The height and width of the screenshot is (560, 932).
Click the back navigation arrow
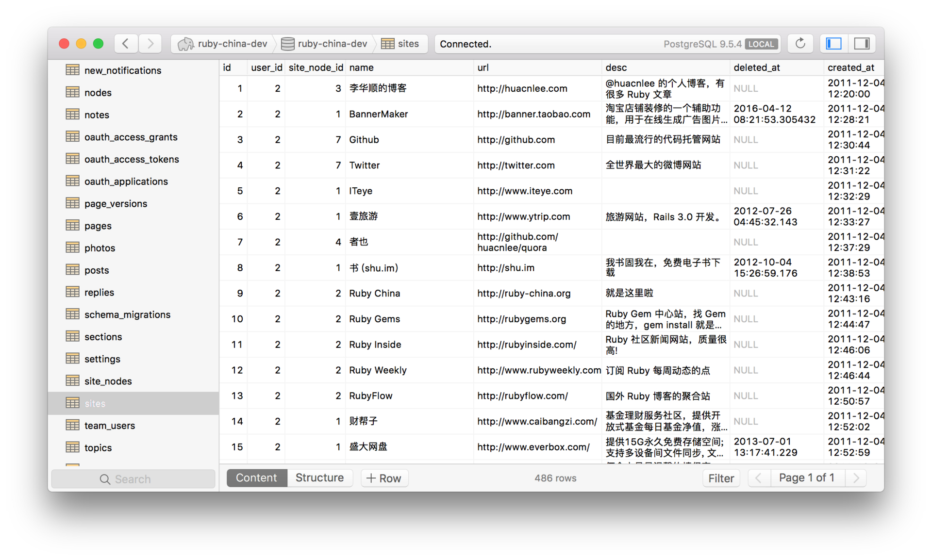point(126,44)
